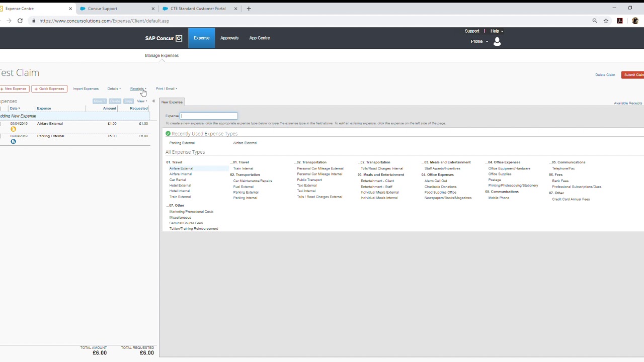Select Hotel External expense type

point(180,186)
